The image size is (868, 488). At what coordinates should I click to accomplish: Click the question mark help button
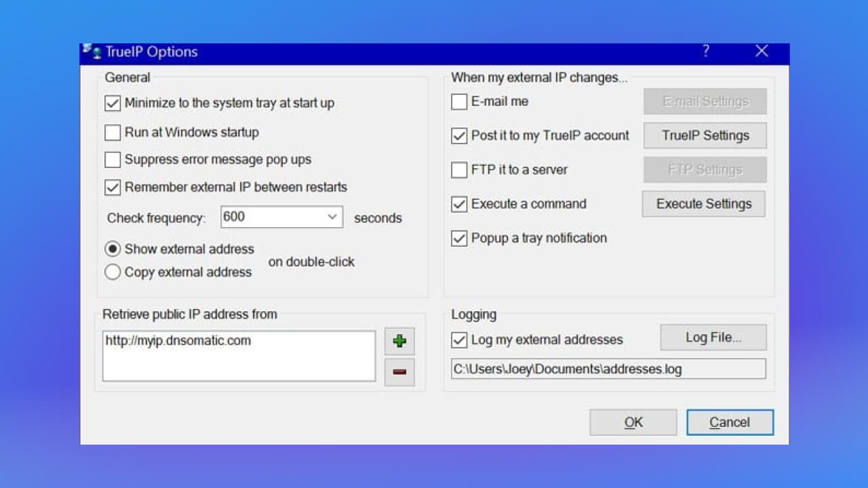pyautogui.click(x=706, y=52)
